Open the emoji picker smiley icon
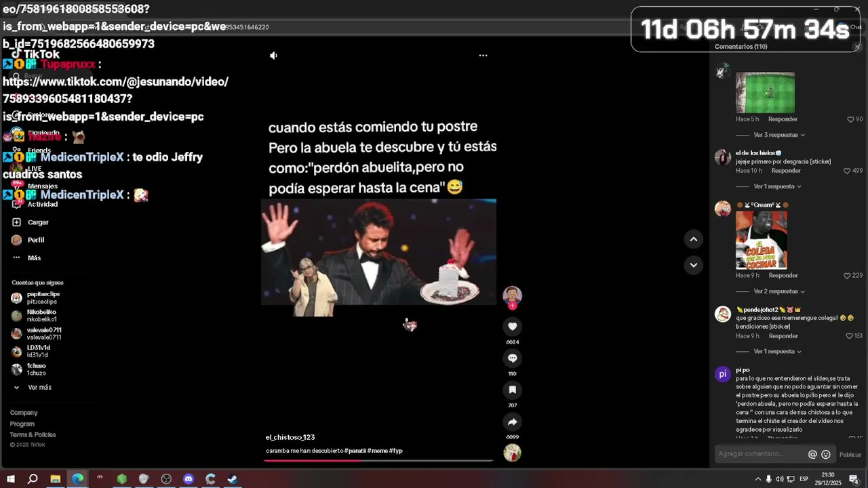868x488 pixels. tap(826, 455)
